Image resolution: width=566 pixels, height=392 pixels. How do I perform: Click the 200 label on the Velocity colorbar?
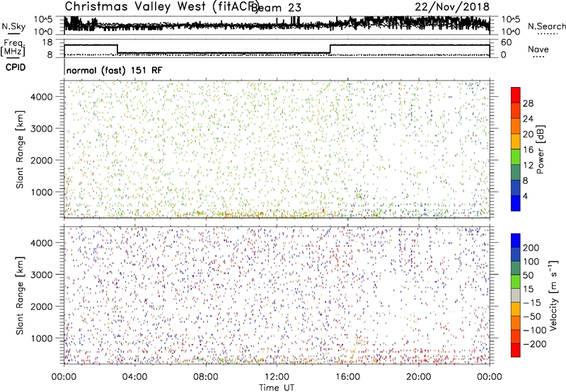click(531, 248)
